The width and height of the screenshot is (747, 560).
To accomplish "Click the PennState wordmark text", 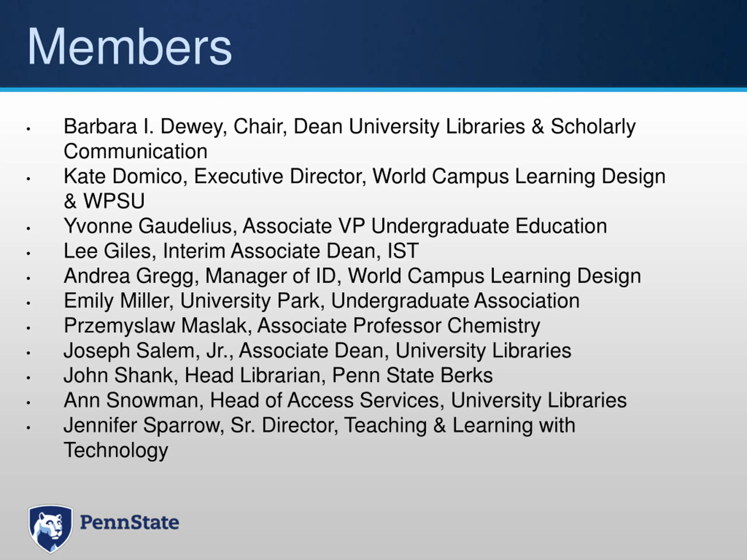I will click(130, 523).
